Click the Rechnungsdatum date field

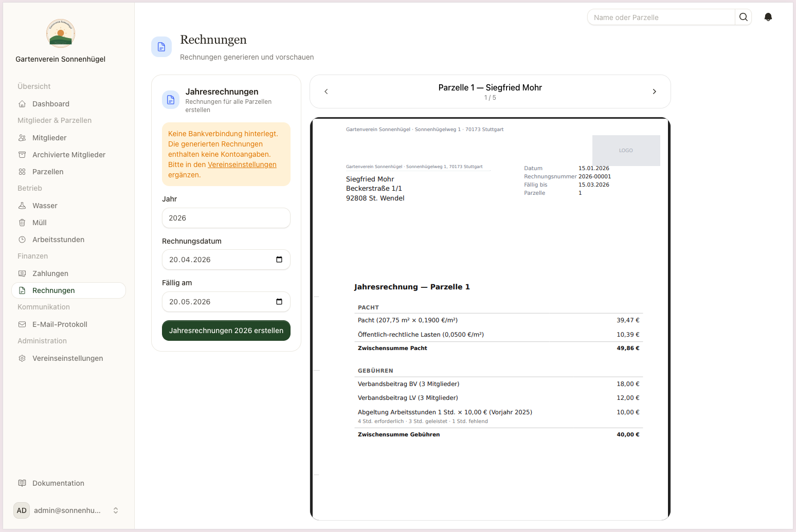point(226,260)
